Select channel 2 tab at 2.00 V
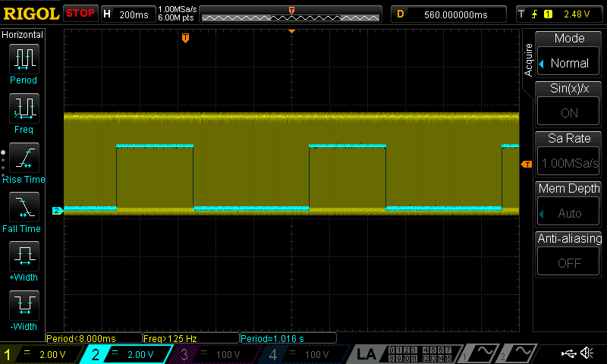Viewport: 607px width, 364px height. (129, 354)
